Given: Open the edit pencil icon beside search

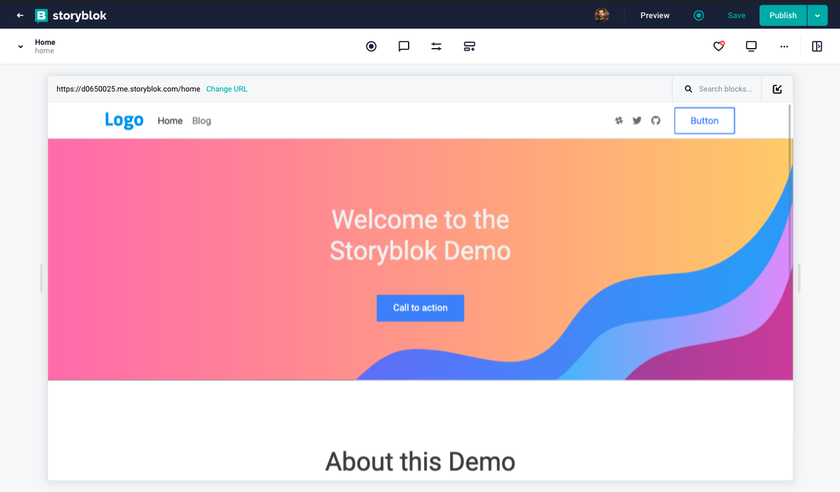Looking at the screenshot, I should point(777,89).
